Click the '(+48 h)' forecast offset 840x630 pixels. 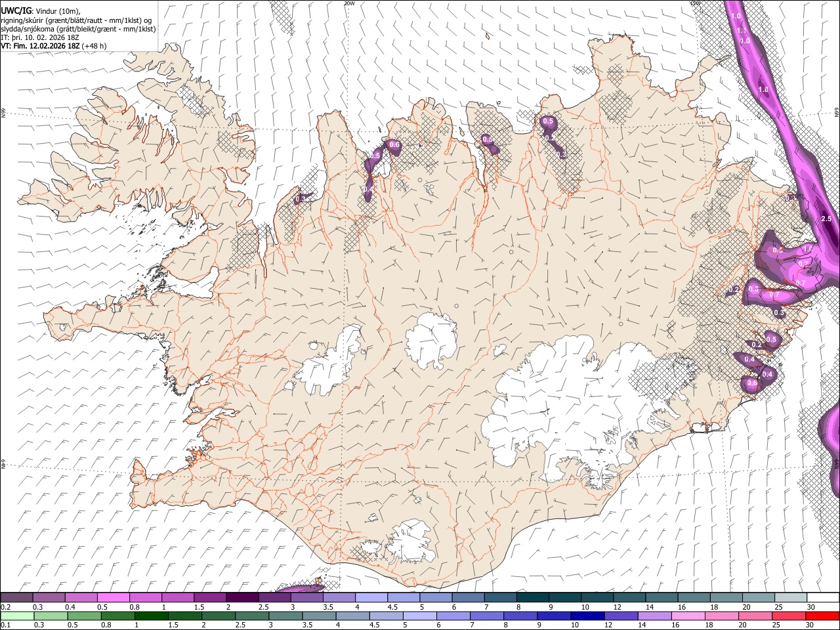click(94, 46)
